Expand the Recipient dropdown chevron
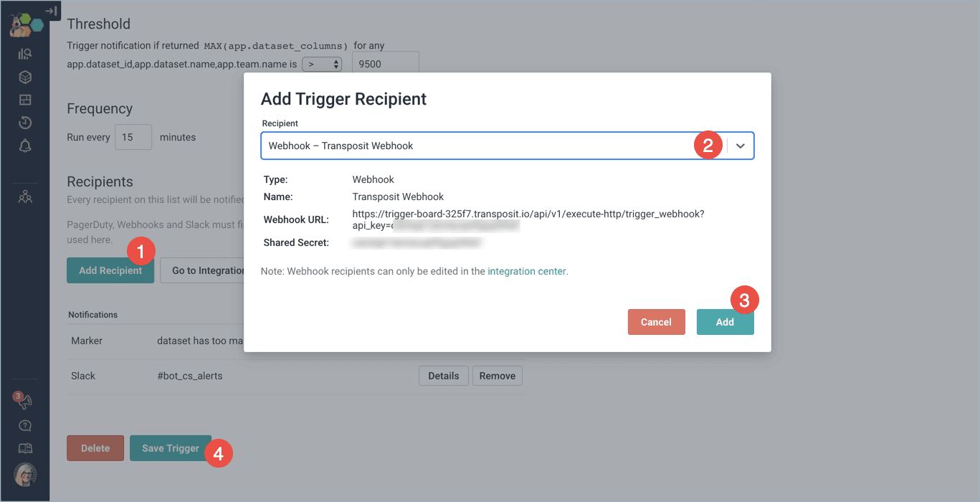Image resolution: width=980 pixels, height=502 pixels. pos(741,146)
